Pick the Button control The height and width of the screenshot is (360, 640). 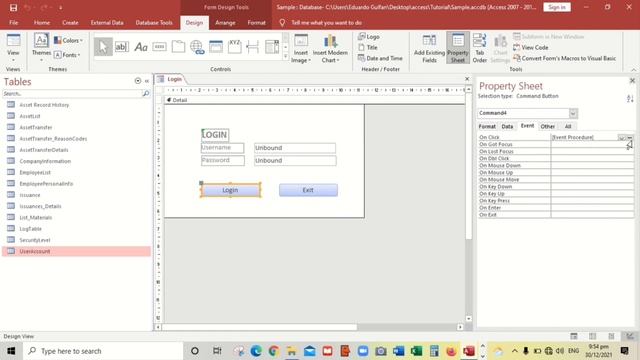160,47
